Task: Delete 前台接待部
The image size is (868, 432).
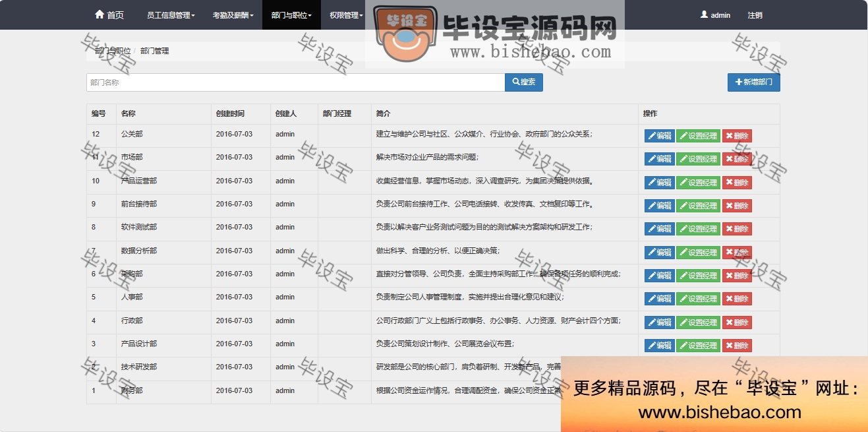Action: point(737,206)
